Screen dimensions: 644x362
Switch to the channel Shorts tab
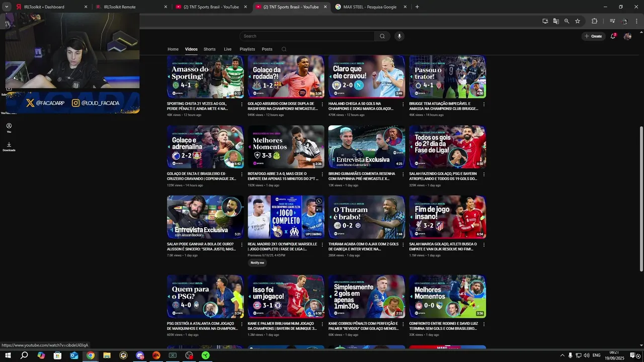pyautogui.click(x=210, y=49)
